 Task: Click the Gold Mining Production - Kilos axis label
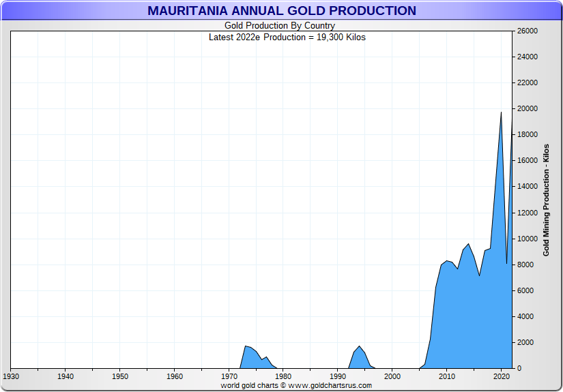[x=546, y=200]
